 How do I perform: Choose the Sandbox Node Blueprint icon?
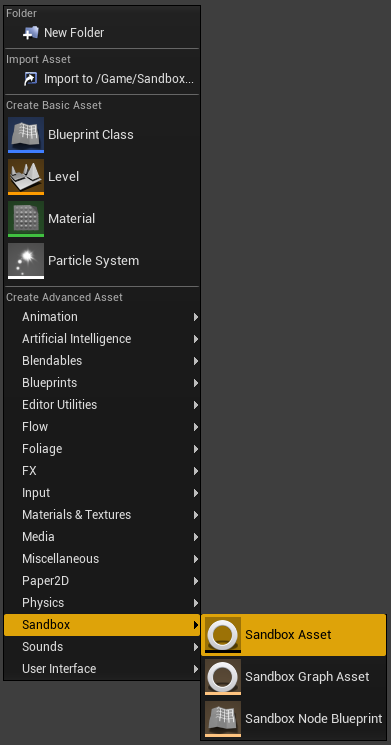[223, 718]
